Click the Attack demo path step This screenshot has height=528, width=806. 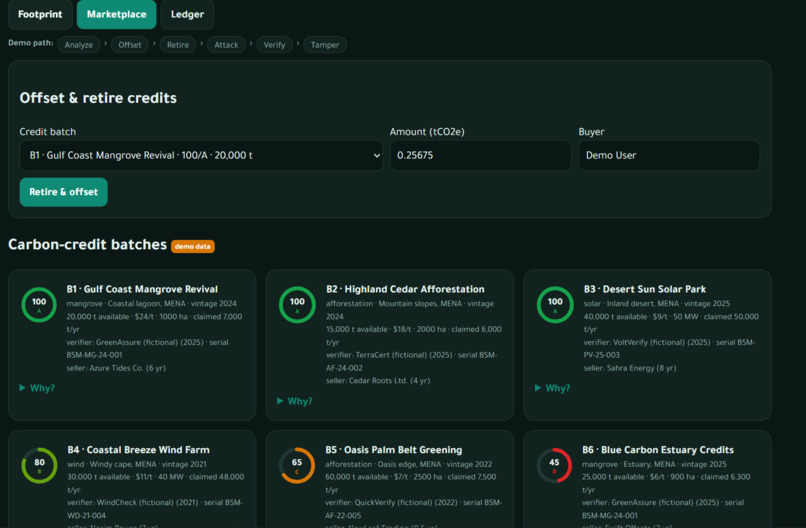[226, 45]
